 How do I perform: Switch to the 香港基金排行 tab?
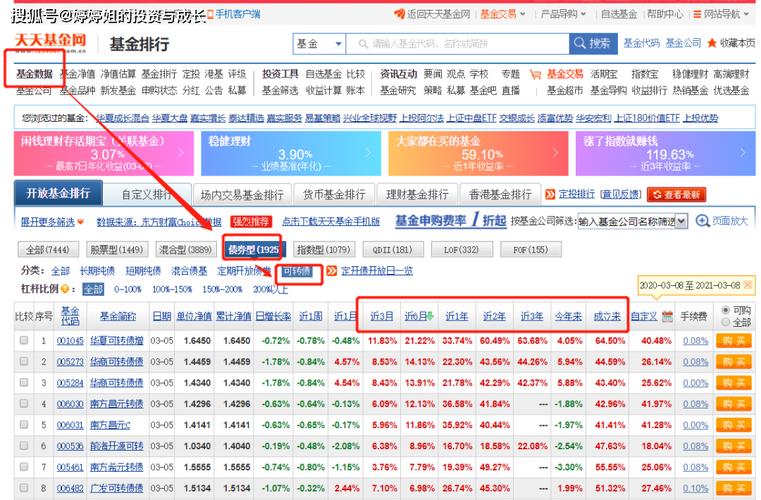click(500, 195)
